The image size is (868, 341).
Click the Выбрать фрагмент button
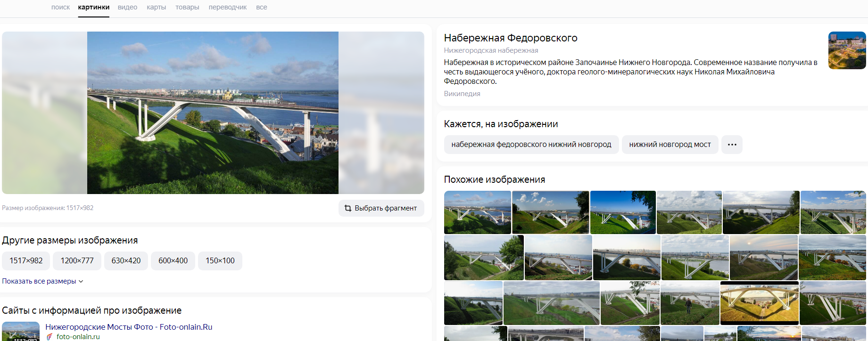[381, 208]
